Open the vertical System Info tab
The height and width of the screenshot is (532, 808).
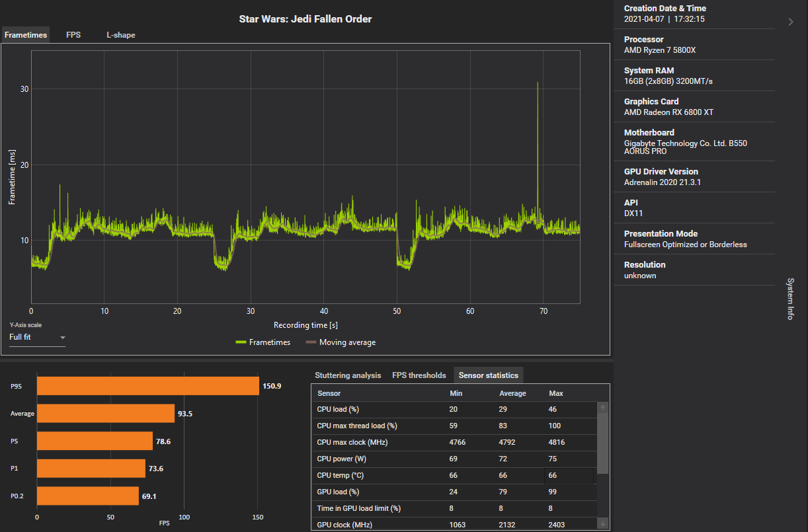790,299
